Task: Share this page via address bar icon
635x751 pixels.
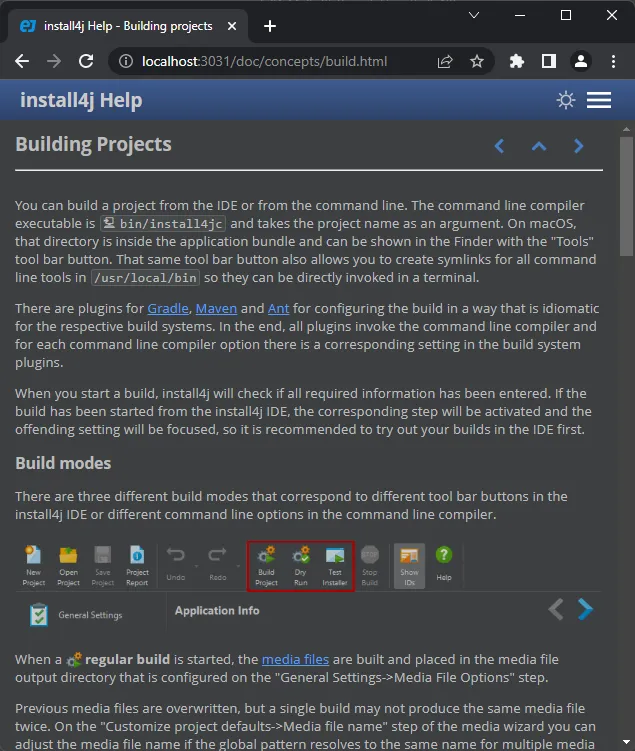Action: [445, 61]
